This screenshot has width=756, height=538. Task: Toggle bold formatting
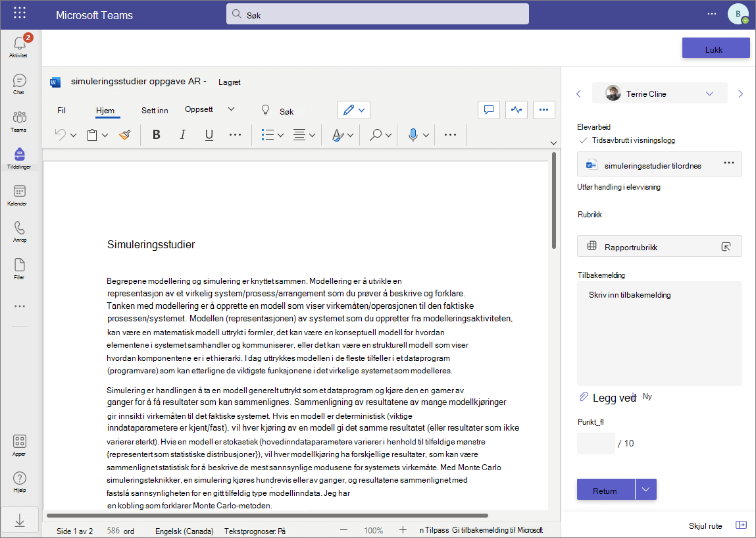click(156, 135)
